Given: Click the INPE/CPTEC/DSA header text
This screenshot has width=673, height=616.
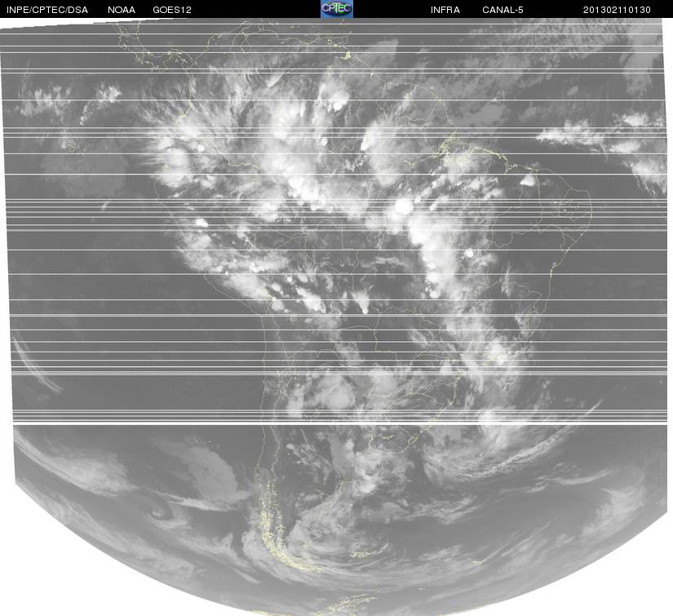Looking at the screenshot, I should pyautogui.click(x=47, y=10).
